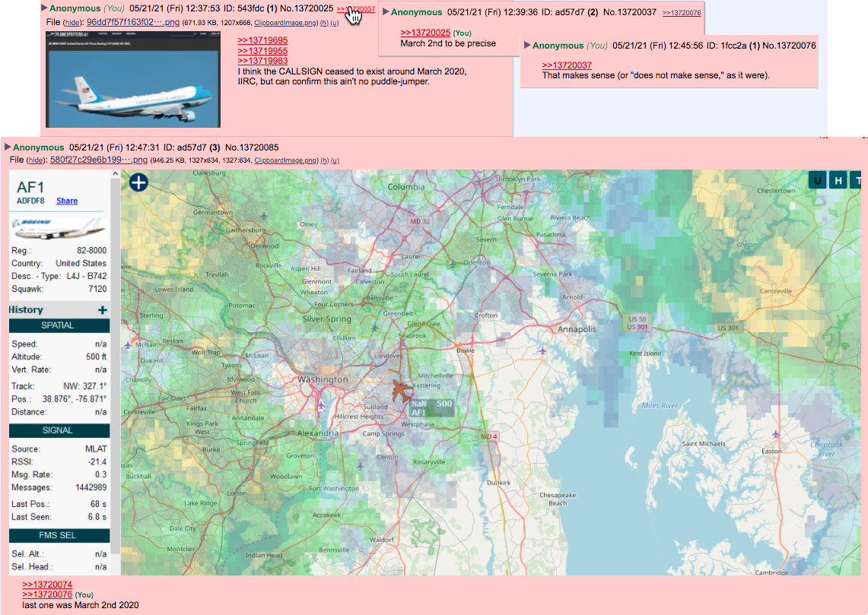
Task: Open quote link >>13720037 in post 13720076
Action: point(567,65)
